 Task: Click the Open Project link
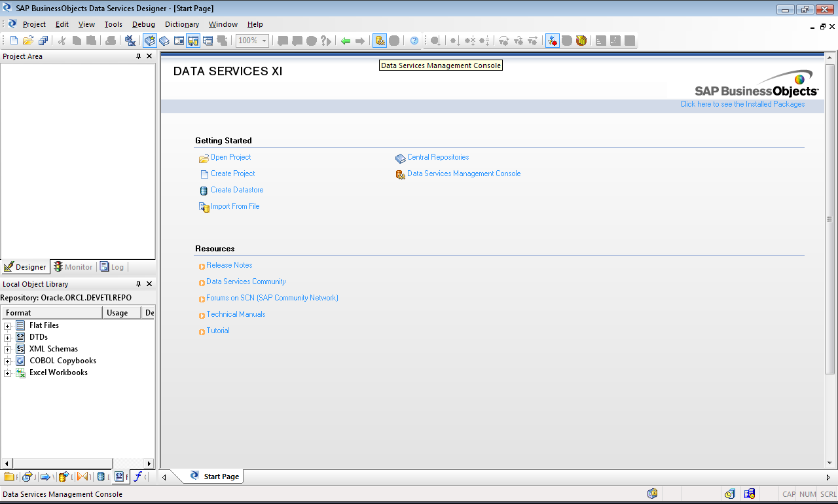(x=230, y=157)
